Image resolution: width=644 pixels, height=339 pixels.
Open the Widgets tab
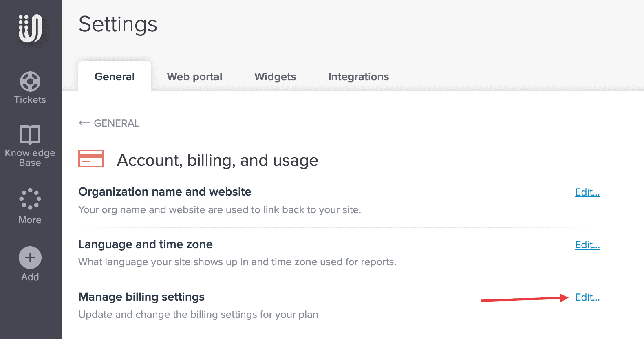(x=275, y=77)
